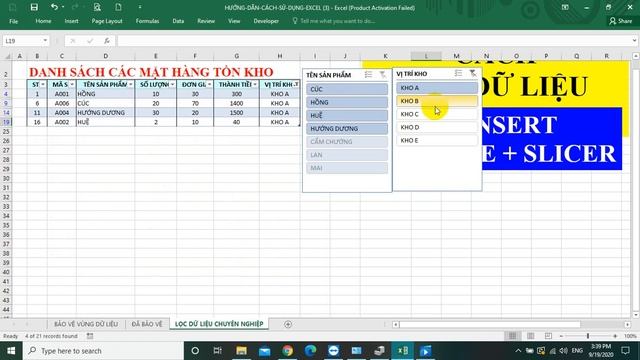Select CÚC in product slicer

point(347,89)
